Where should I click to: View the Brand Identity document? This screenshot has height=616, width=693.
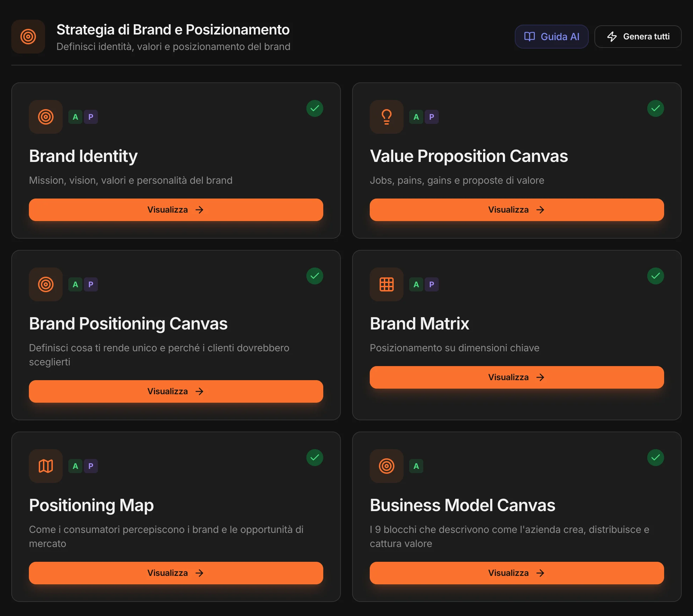click(176, 210)
